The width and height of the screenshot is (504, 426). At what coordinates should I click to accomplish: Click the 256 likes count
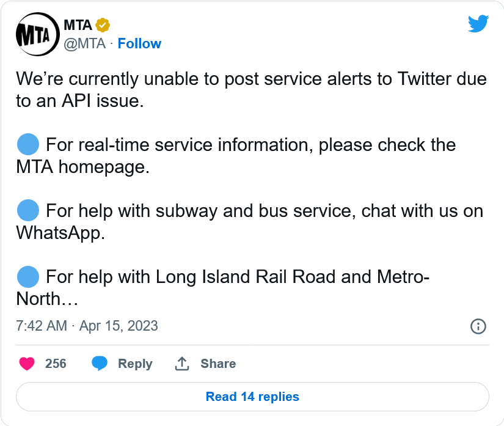pyautogui.click(x=56, y=364)
